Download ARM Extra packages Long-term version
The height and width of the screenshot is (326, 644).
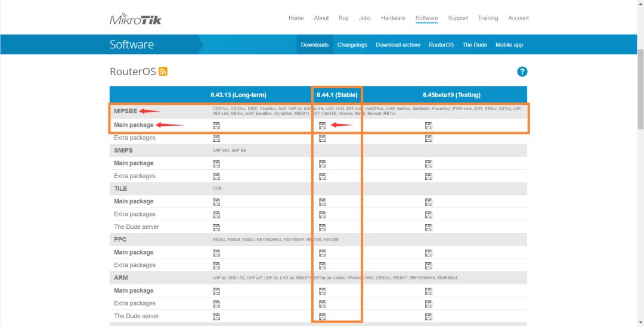pos(216,304)
